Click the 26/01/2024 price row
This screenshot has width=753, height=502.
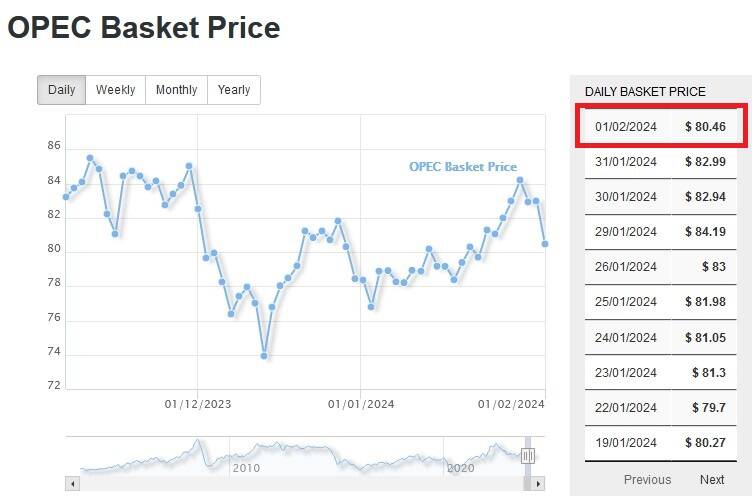(660, 267)
